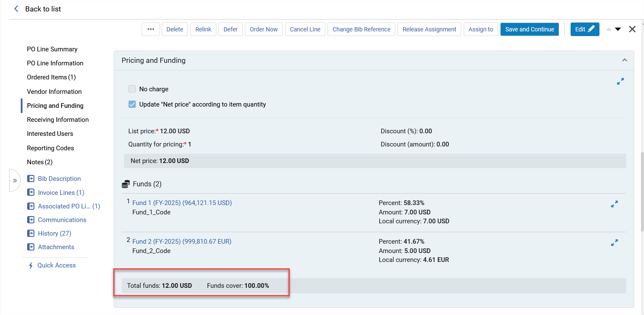
Task: Click Change Bib Reference button
Action: tap(361, 29)
